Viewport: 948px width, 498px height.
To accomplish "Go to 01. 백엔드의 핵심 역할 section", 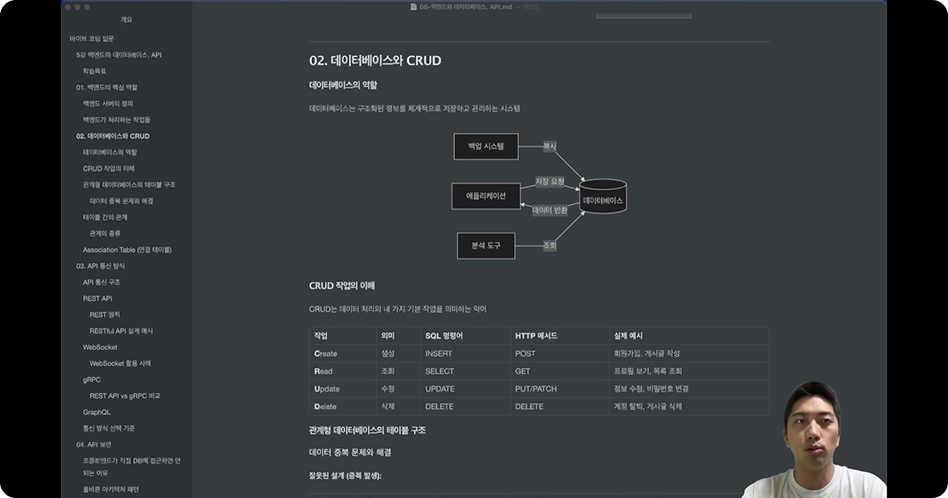I will tap(107, 87).
